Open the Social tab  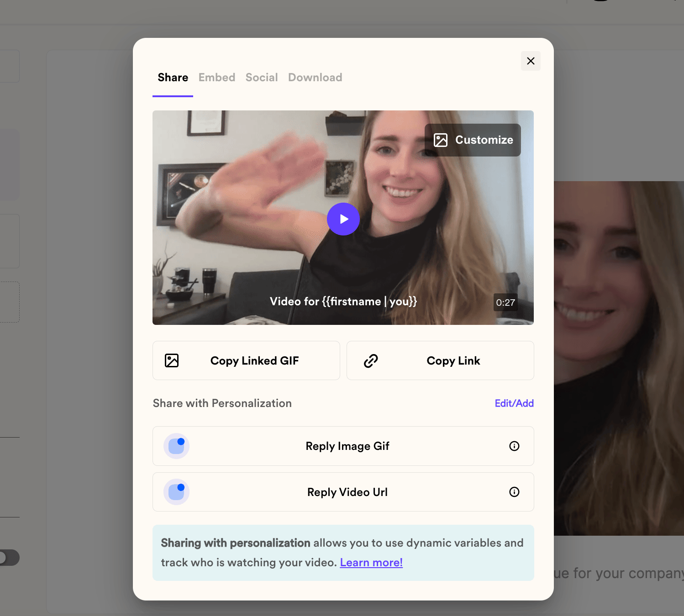pyautogui.click(x=262, y=78)
